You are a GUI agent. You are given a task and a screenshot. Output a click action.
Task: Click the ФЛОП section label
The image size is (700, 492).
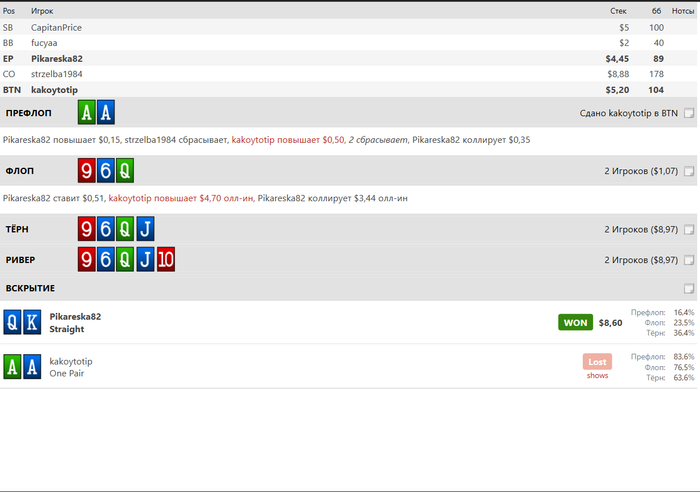point(20,171)
